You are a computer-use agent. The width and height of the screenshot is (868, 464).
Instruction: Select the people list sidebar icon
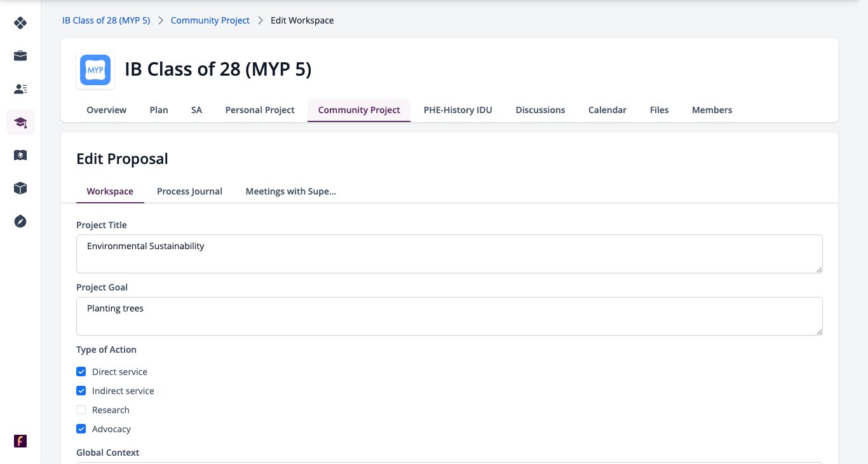[20, 89]
